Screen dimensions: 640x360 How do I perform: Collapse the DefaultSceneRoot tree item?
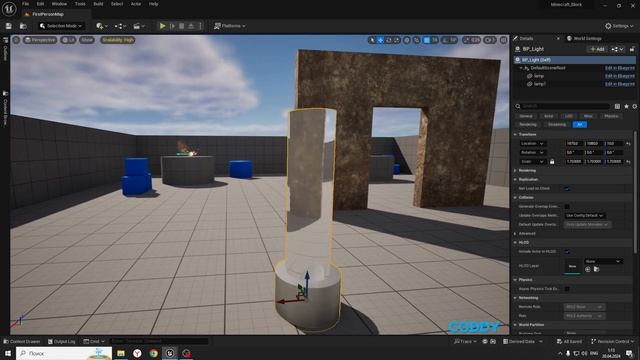521,68
